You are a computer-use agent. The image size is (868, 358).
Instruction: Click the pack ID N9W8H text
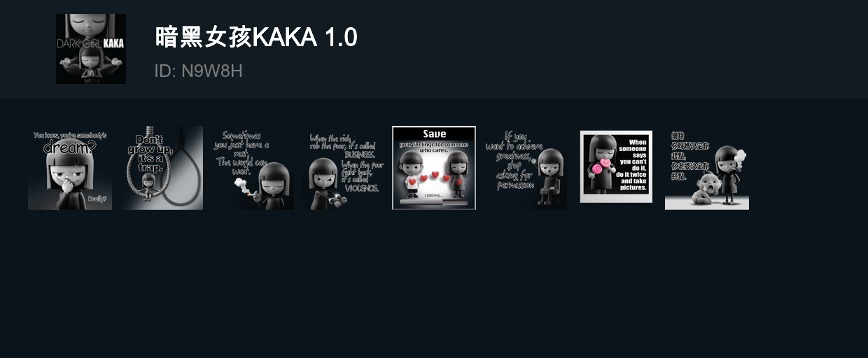point(198,71)
